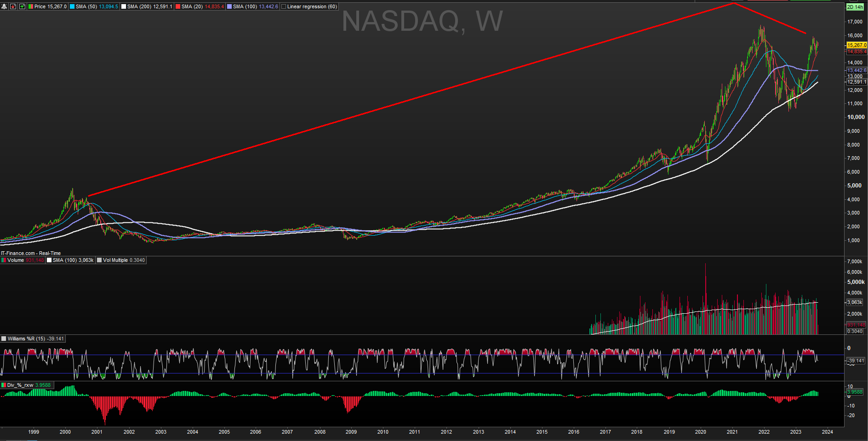Click the Div_%_rxw red-green swatch
The width and height of the screenshot is (868, 441).
(x=4, y=385)
